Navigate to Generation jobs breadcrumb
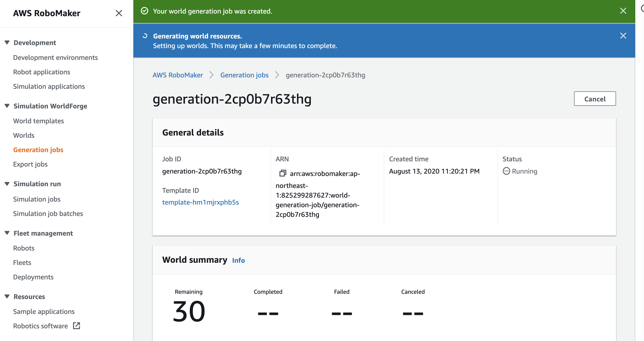Screen dimensions: 644x341 tap(244, 75)
